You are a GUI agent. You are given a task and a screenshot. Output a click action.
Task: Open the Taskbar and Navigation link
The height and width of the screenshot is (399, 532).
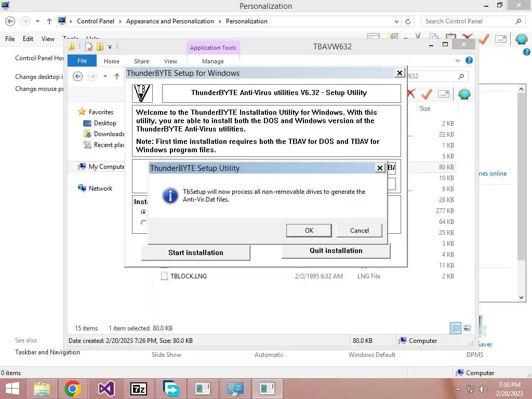47,352
